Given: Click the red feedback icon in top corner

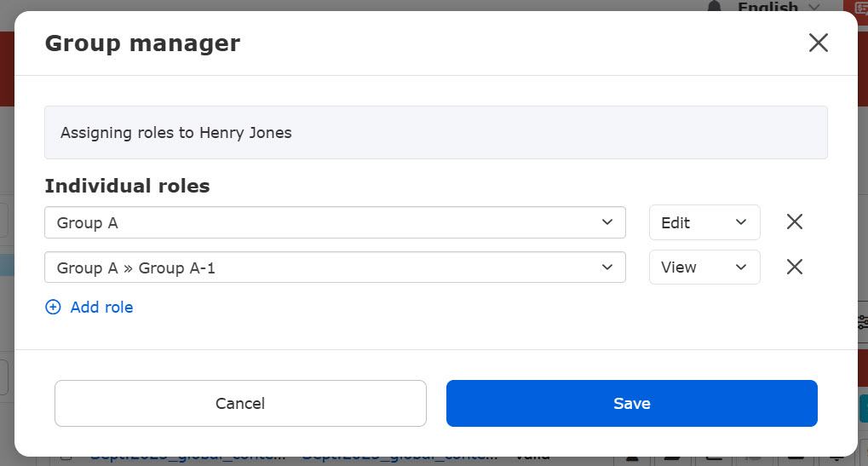Looking at the screenshot, I should (x=855, y=6).
